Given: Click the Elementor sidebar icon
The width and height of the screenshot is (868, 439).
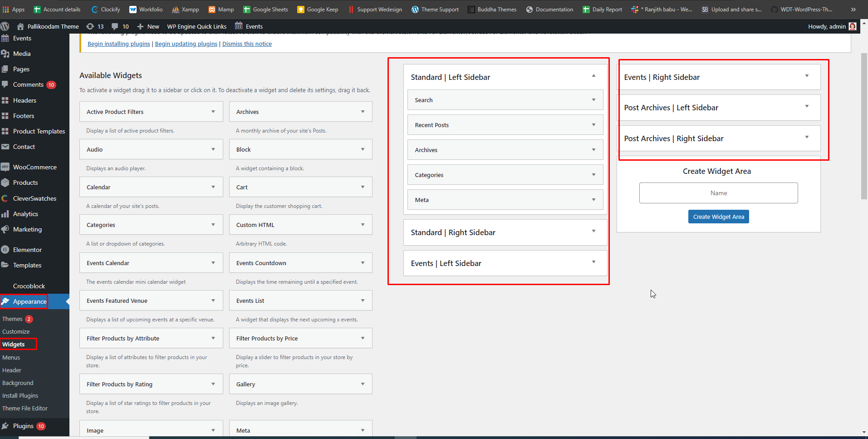Looking at the screenshot, I should (x=5, y=250).
